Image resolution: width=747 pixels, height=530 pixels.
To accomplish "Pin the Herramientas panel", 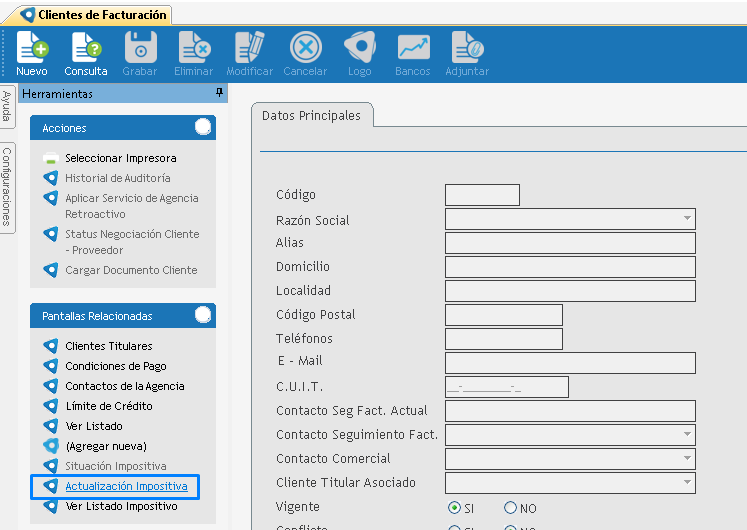I will (219, 93).
